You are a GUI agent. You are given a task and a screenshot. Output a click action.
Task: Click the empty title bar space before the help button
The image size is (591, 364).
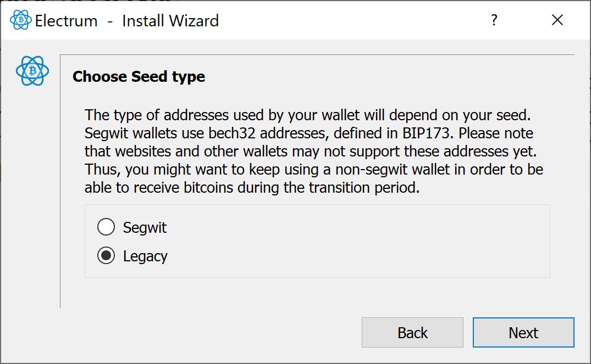coord(352,21)
